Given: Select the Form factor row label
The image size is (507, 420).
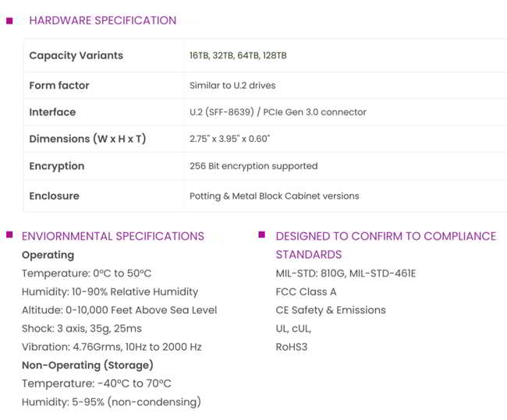Looking at the screenshot, I should coord(59,85).
